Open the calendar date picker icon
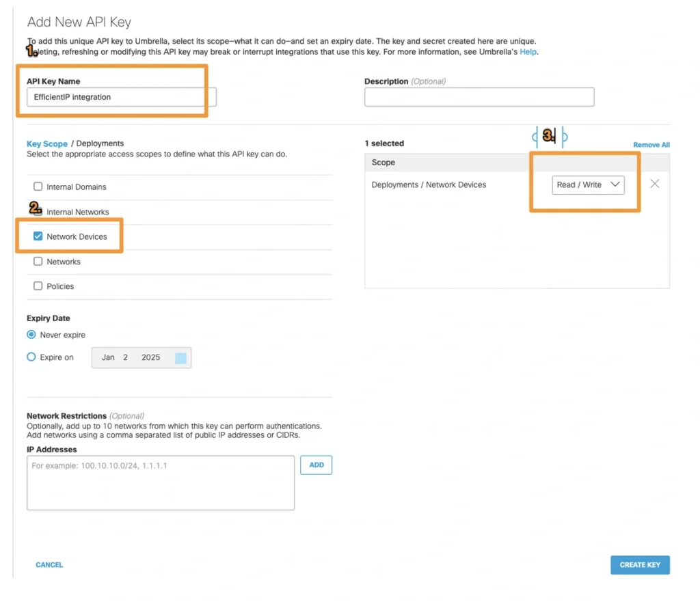Viewport: 700px width, 606px height. tap(179, 357)
